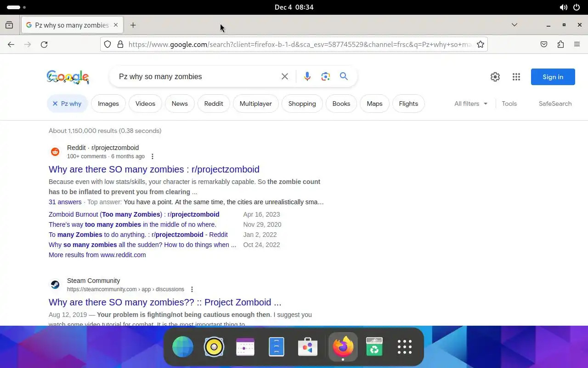Open Google quick settings gear
Screen dimensions: 588x368
pyautogui.click(x=495, y=77)
